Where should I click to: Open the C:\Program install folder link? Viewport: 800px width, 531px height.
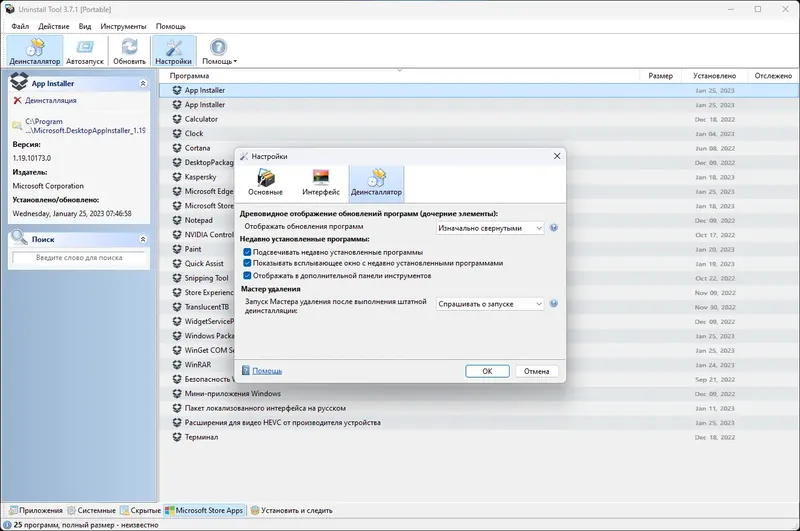[x=85, y=126]
